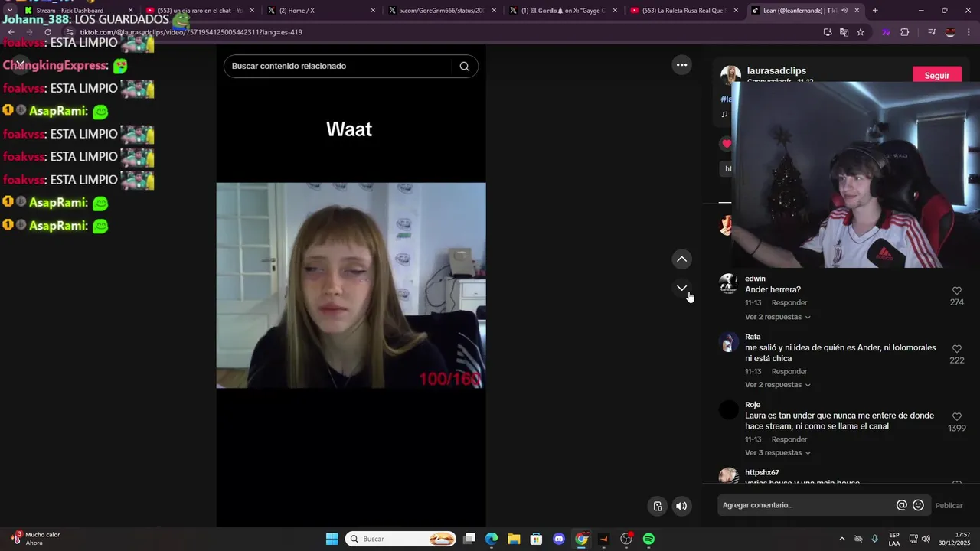The width and height of the screenshot is (980, 551).
Task: Open File Explorer from the taskbar
Action: point(514,539)
